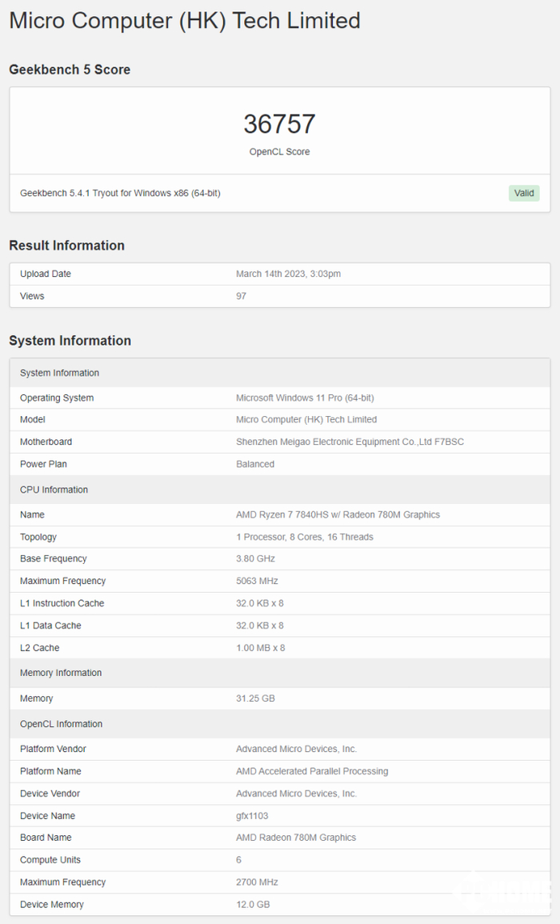Click the Result Information heading
The image size is (560, 924).
pos(66,246)
